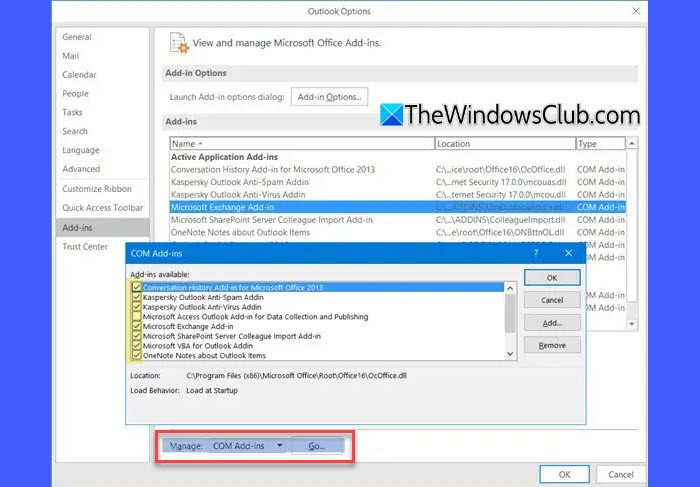Uncheck Conversation History Add-in checkbox

tap(137, 287)
